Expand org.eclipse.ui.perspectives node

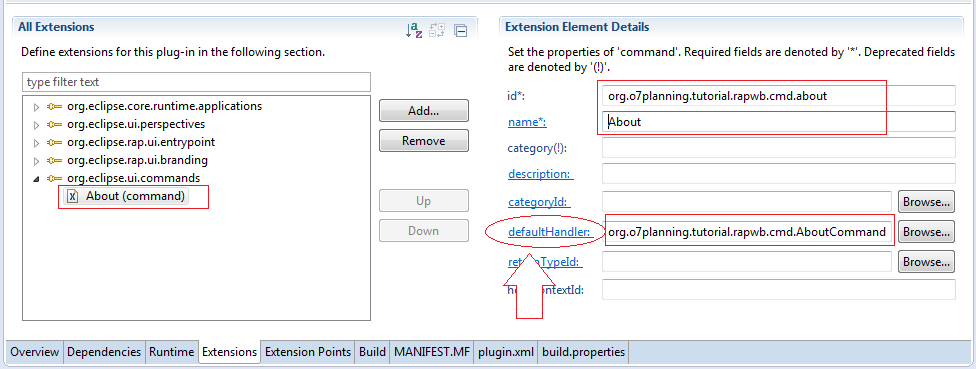(x=36, y=124)
